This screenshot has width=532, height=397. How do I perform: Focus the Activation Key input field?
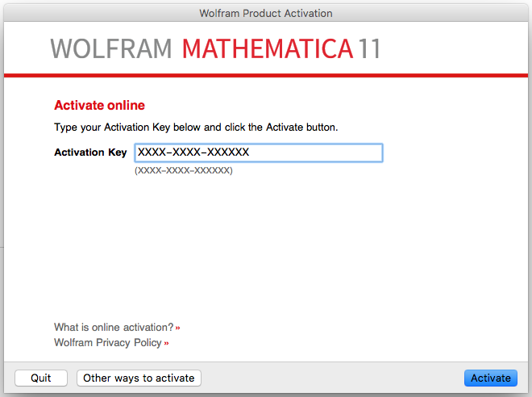259,153
